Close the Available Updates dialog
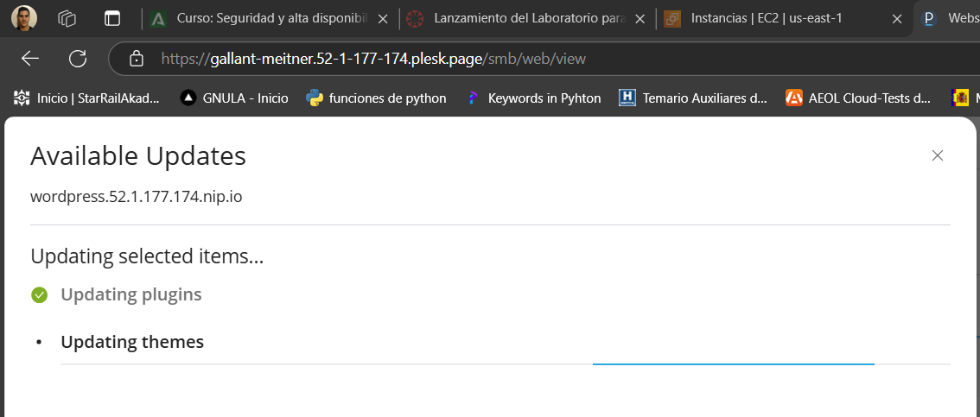The width and height of the screenshot is (980, 417). click(938, 155)
